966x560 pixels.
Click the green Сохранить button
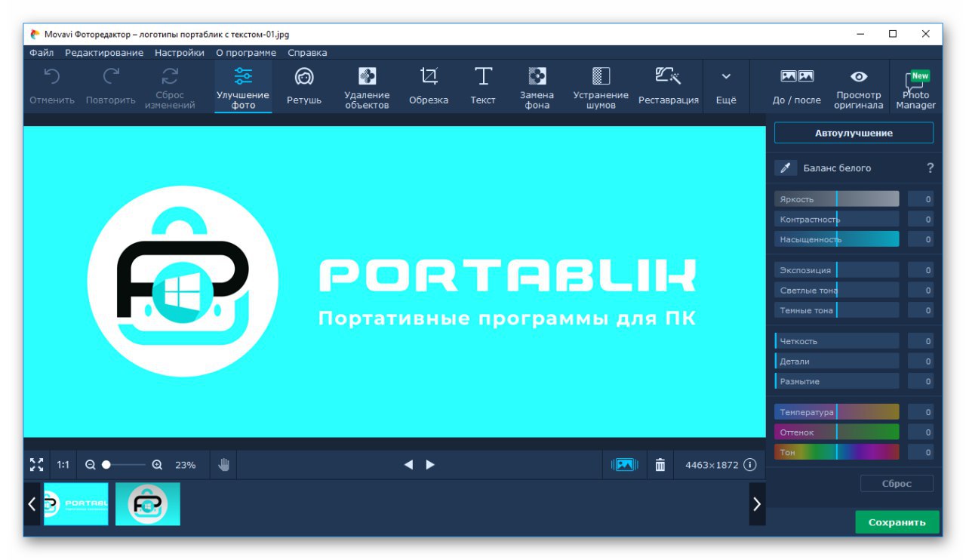tap(897, 522)
